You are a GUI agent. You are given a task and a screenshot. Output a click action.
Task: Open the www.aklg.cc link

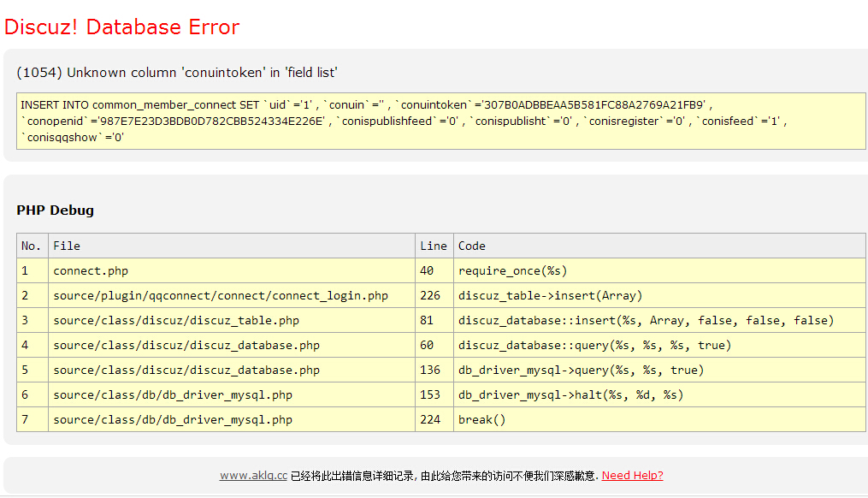253,475
